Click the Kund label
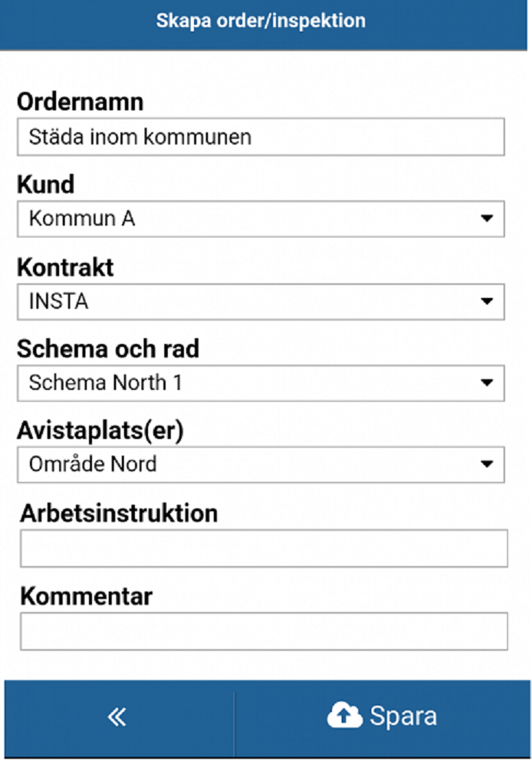This screenshot has height=761, width=532. click(x=46, y=185)
